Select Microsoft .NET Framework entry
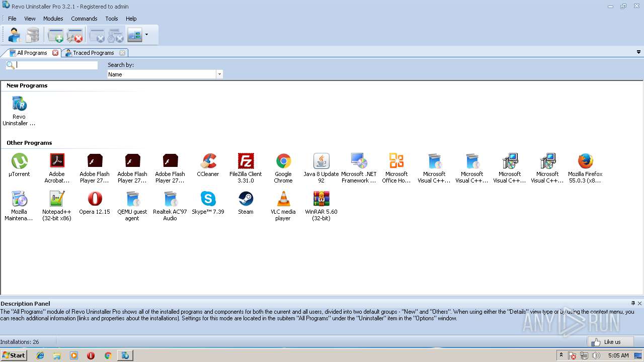Image resolution: width=644 pixels, height=362 pixels. coord(359,168)
